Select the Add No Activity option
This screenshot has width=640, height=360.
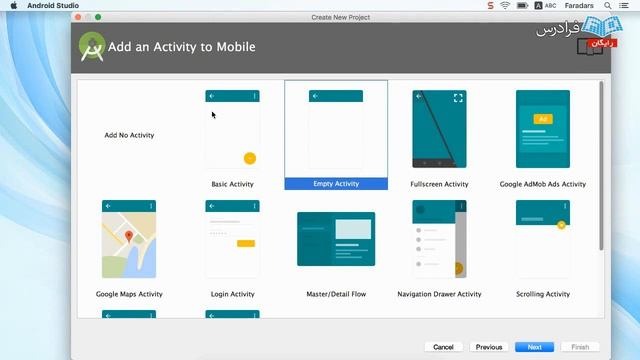coord(129,135)
